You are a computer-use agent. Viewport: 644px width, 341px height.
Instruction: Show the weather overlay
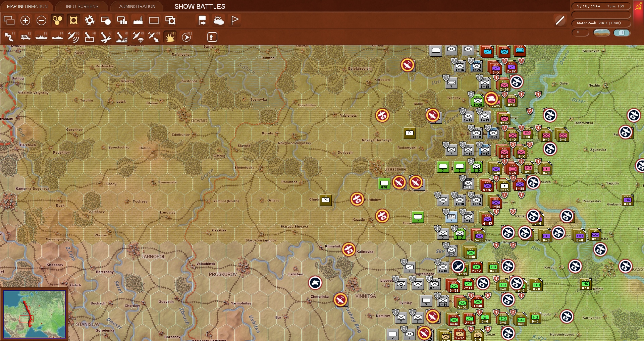tap(219, 20)
